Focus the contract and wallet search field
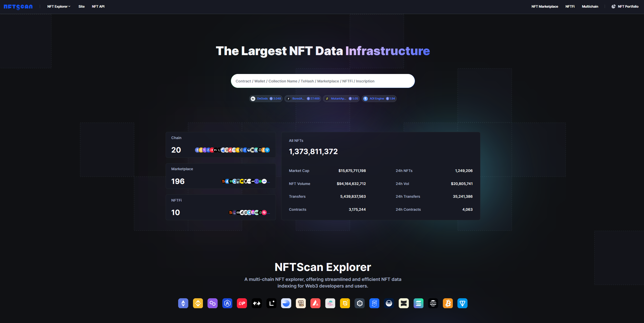Viewport: 644px width, 323px height. point(323,81)
